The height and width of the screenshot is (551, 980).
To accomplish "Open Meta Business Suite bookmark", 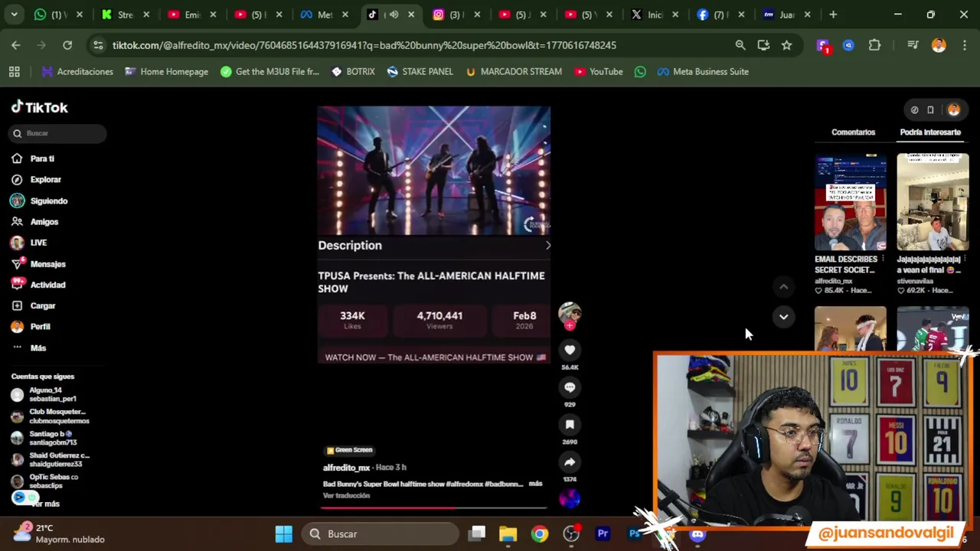I will pyautogui.click(x=702, y=71).
